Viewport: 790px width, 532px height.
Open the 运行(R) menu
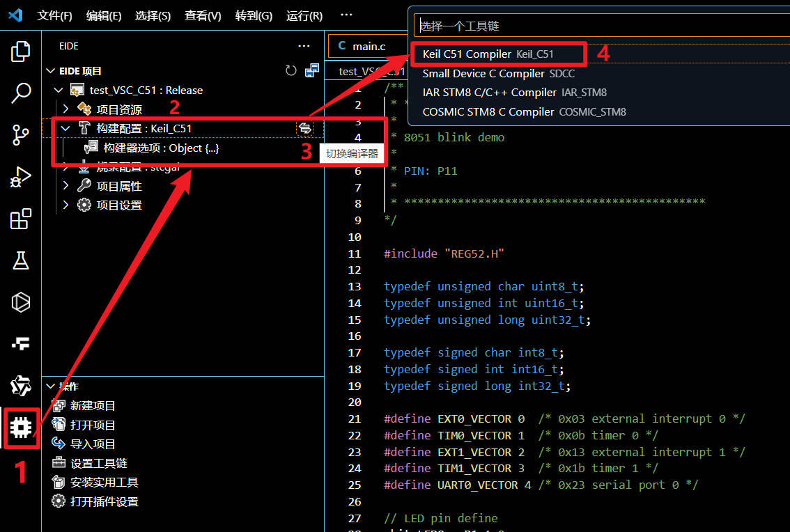pos(304,15)
